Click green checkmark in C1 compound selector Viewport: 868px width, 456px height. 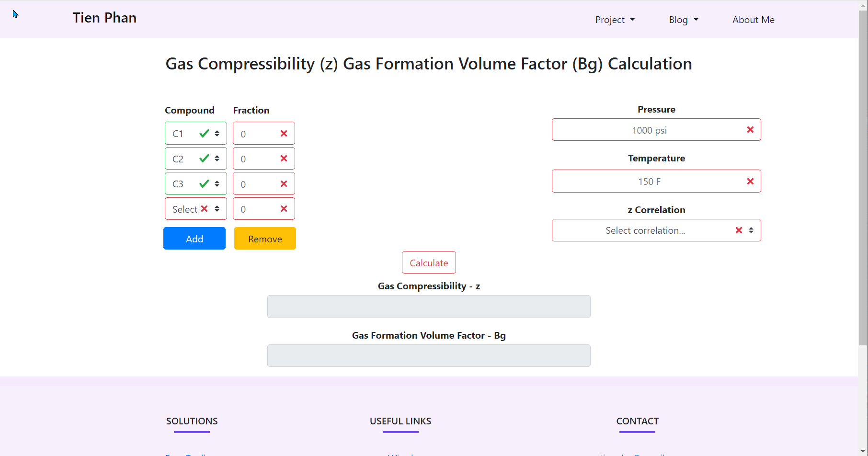204,133
